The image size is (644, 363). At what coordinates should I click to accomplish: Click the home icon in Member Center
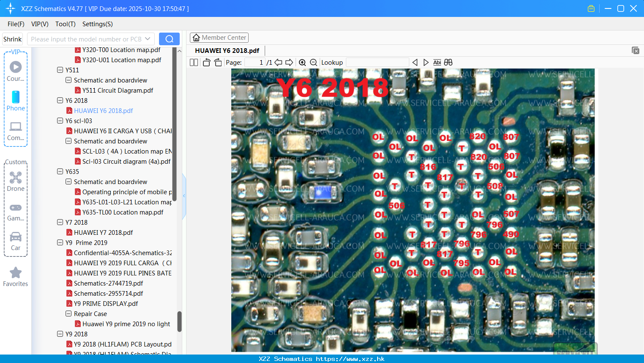196,38
